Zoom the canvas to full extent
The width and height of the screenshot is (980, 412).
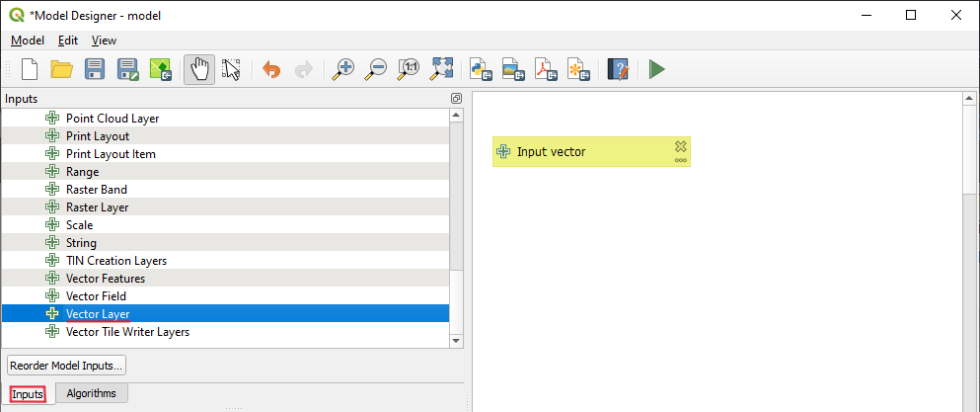point(441,69)
